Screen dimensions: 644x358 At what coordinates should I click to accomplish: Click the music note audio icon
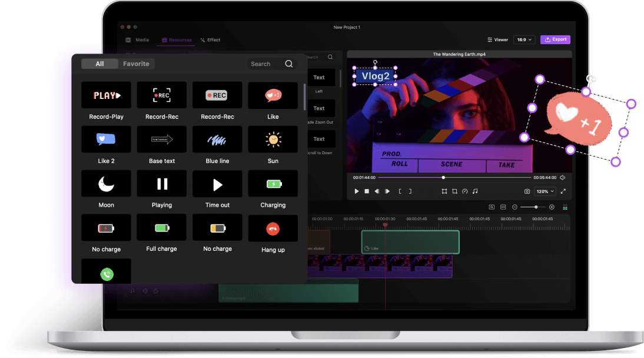(x=475, y=191)
